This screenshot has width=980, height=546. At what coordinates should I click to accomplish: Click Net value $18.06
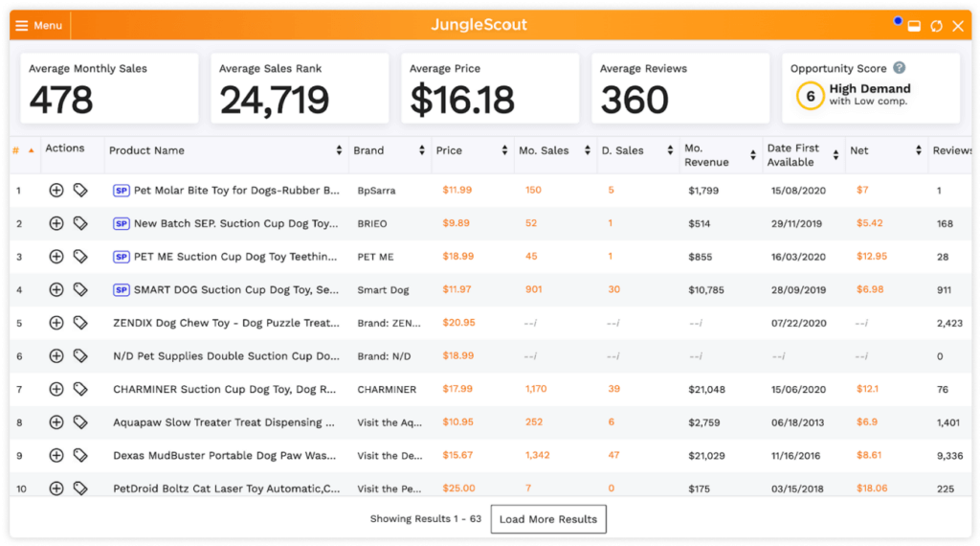pos(872,489)
